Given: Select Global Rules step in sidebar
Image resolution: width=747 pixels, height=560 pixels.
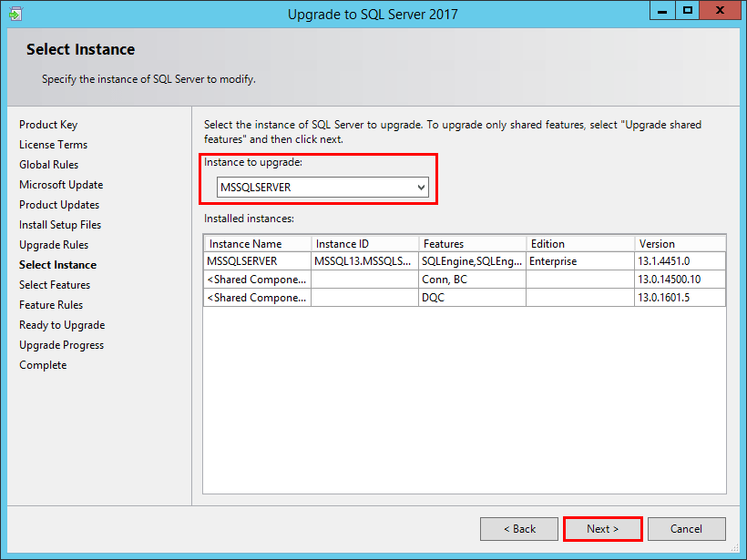Looking at the screenshot, I should (48, 165).
